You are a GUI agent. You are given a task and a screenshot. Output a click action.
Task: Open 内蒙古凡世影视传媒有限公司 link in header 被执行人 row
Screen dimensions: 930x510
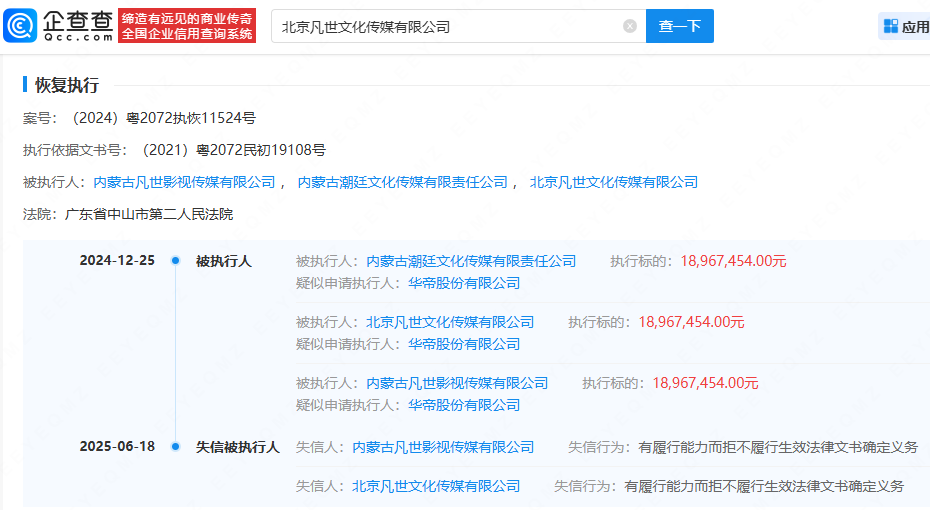(x=184, y=182)
